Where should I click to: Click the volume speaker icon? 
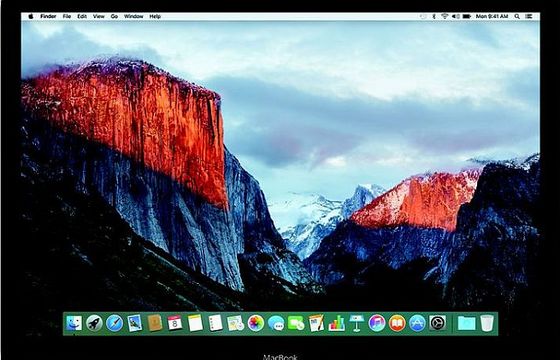click(x=456, y=16)
